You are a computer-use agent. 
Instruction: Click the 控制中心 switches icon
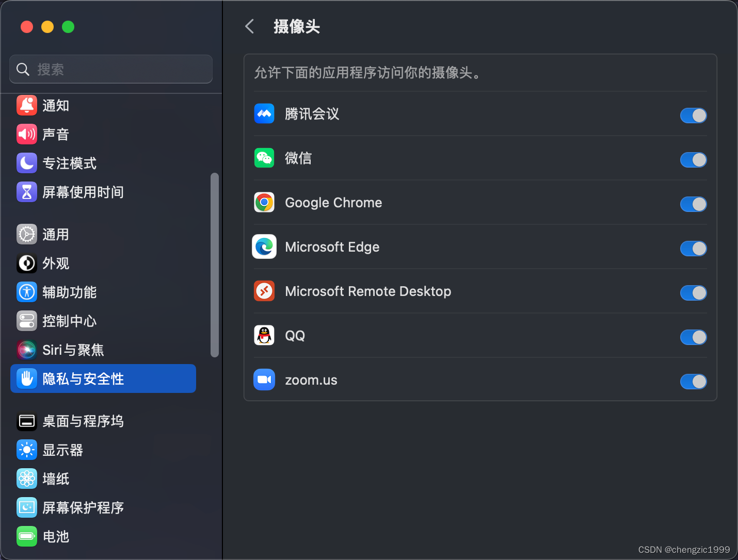[x=27, y=321]
